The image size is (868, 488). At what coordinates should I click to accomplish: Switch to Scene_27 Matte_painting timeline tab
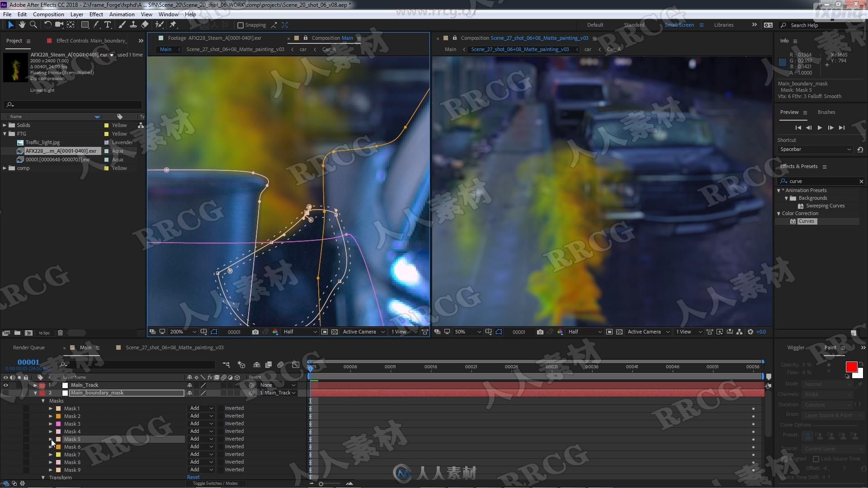[x=175, y=347]
